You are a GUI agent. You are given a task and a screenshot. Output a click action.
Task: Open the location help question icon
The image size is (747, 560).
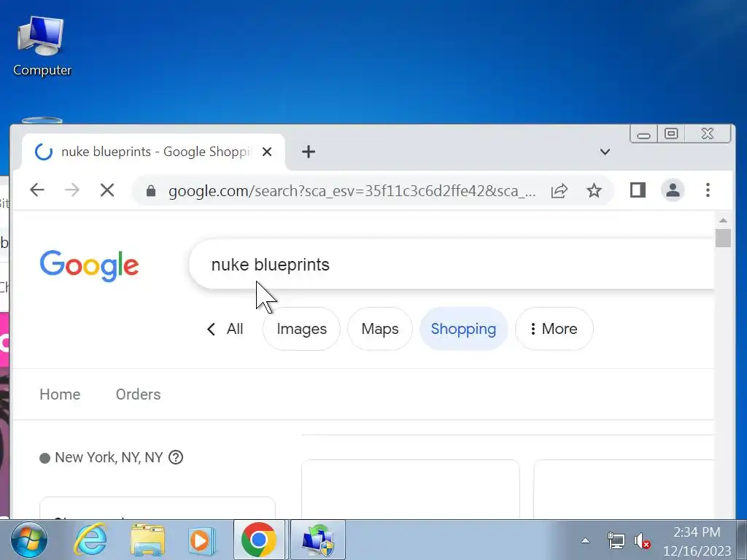tap(176, 458)
